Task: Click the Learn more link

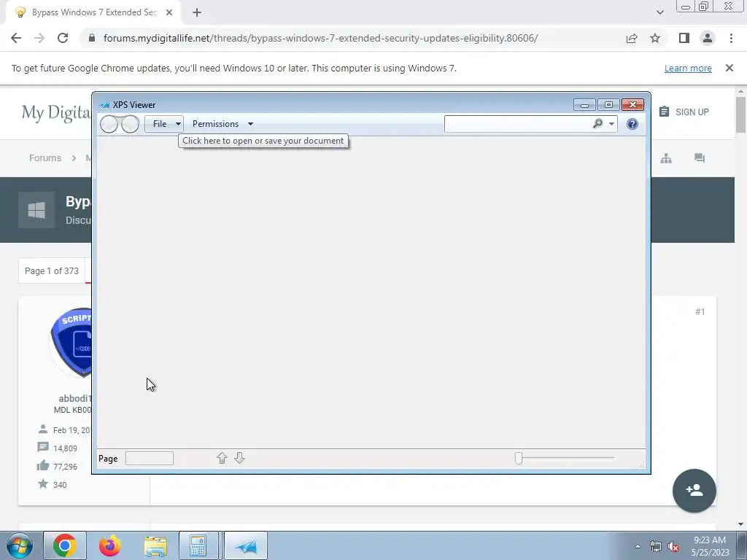Action: click(688, 68)
